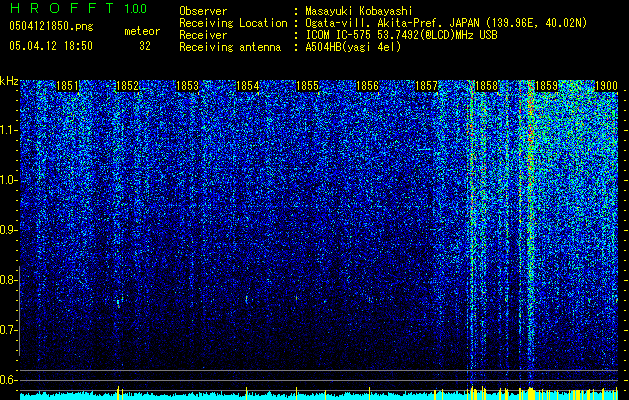This screenshot has height=400, width=629.
Task: Click the 1855 time marker
Action: 307,86
